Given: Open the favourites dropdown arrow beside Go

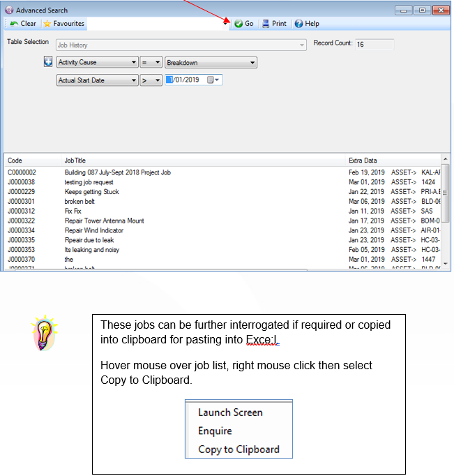Looking at the screenshot, I should click(x=226, y=23).
